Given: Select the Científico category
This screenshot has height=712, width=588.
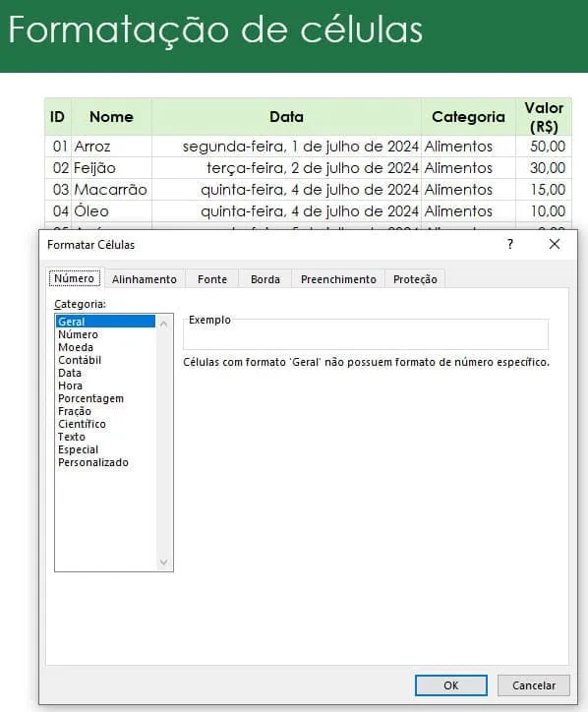Looking at the screenshot, I should coord(105,424).
